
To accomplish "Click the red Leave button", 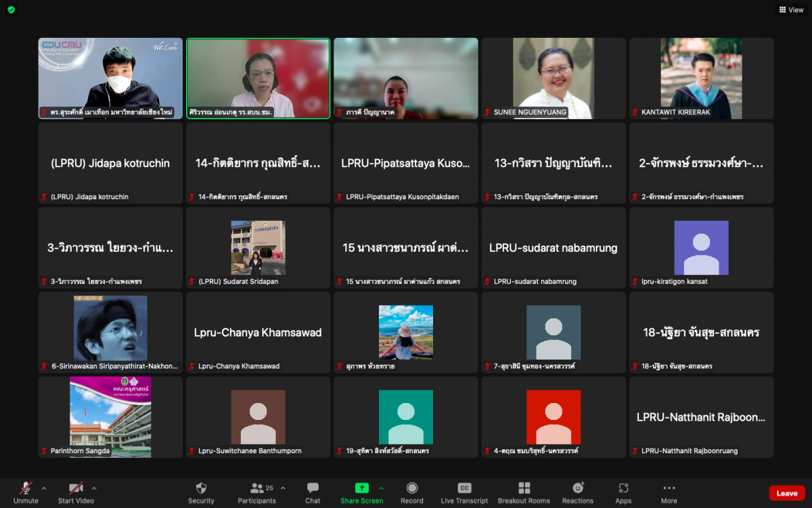I will (786, 493).
